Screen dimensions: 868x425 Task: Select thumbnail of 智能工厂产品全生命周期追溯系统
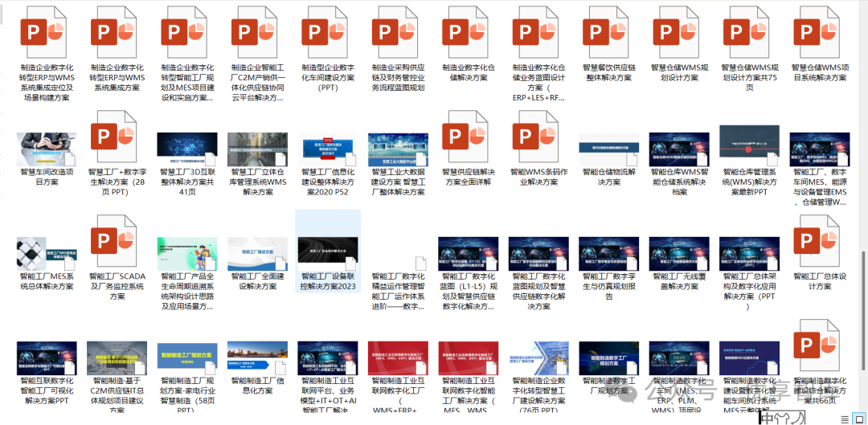click(187, 253)
